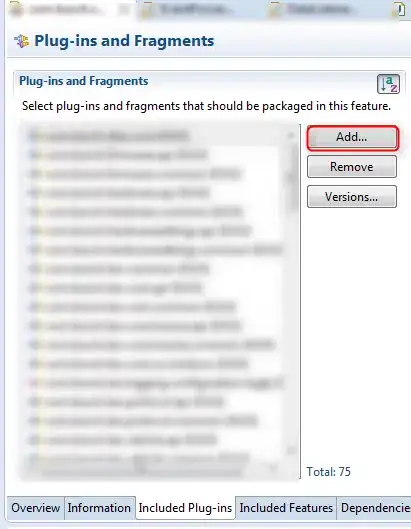
Task: Click the Remove button
Action: click(x=352, y=167)
